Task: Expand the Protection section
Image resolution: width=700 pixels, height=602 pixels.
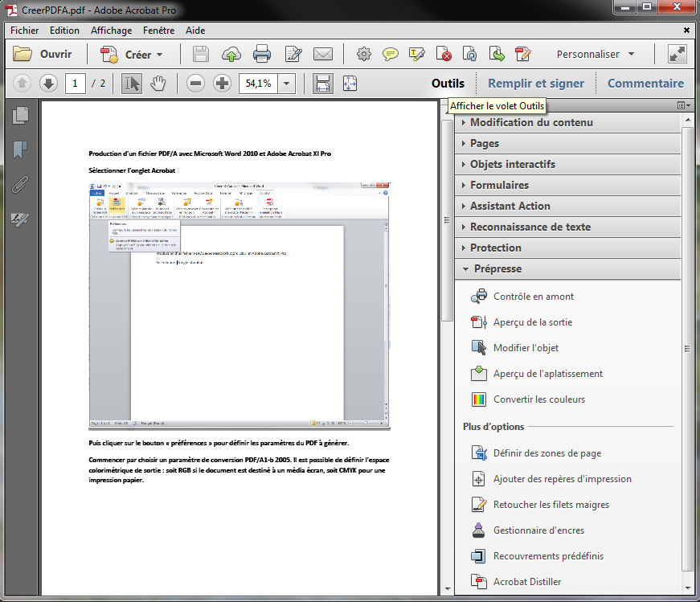Action: [495, 248]
